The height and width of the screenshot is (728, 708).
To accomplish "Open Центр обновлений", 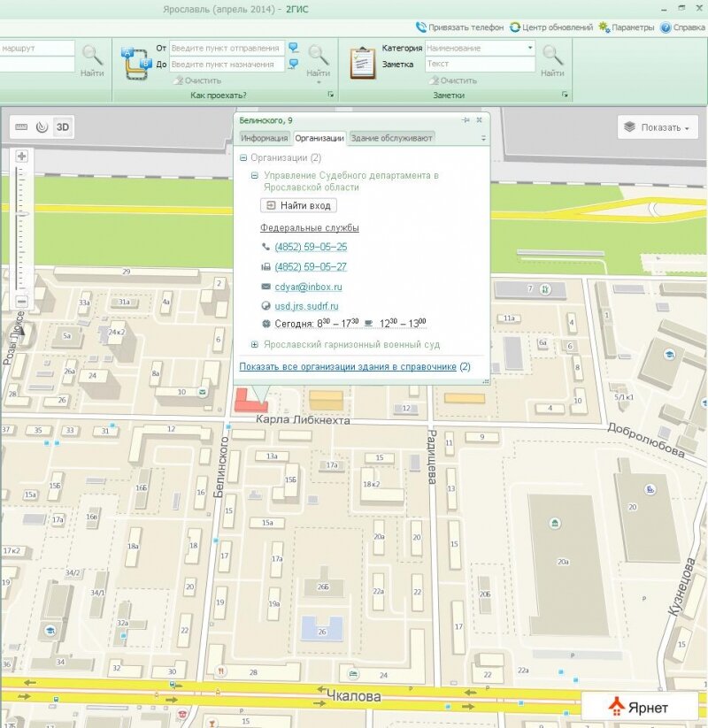I will [551, 27].
